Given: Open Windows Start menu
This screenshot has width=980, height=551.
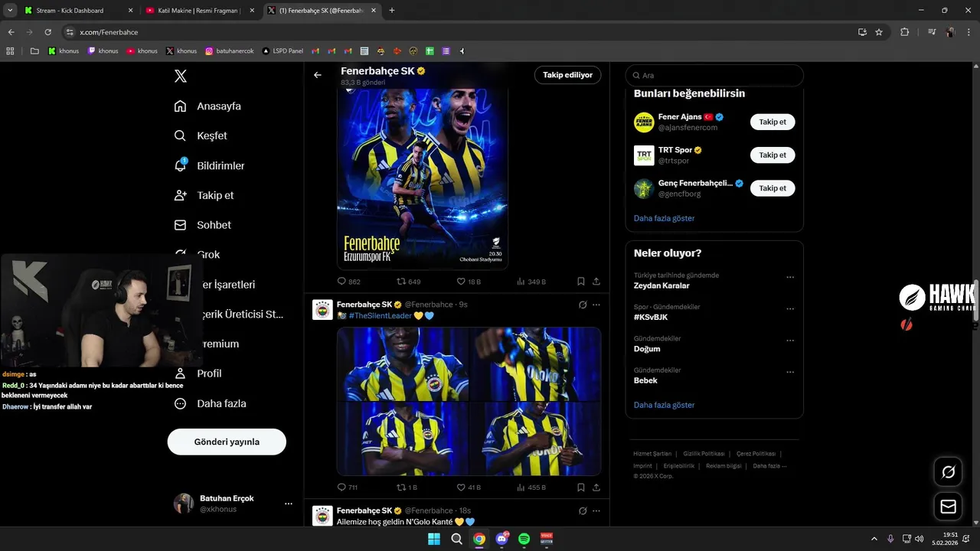Looking at the screenshot, I should (433, 539).
